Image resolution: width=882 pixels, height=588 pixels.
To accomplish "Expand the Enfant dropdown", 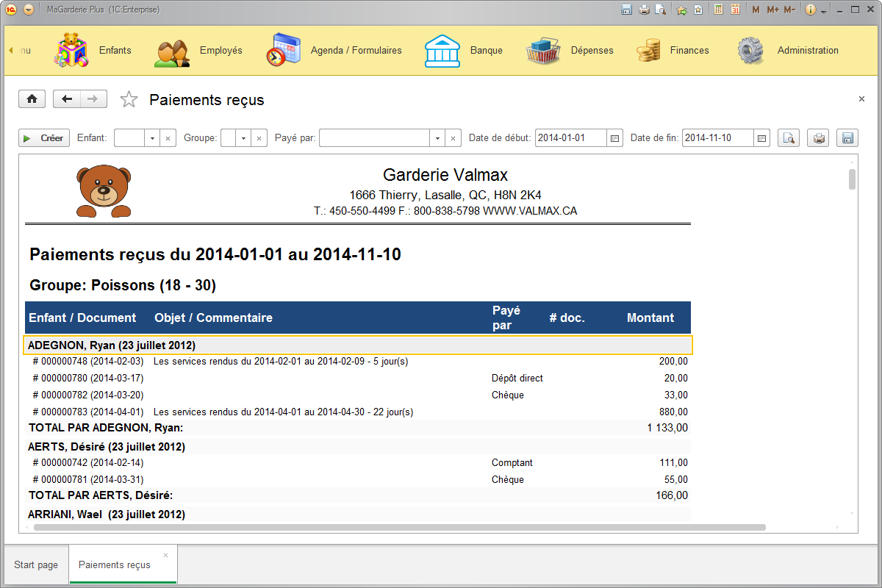I will click(152, 138).
